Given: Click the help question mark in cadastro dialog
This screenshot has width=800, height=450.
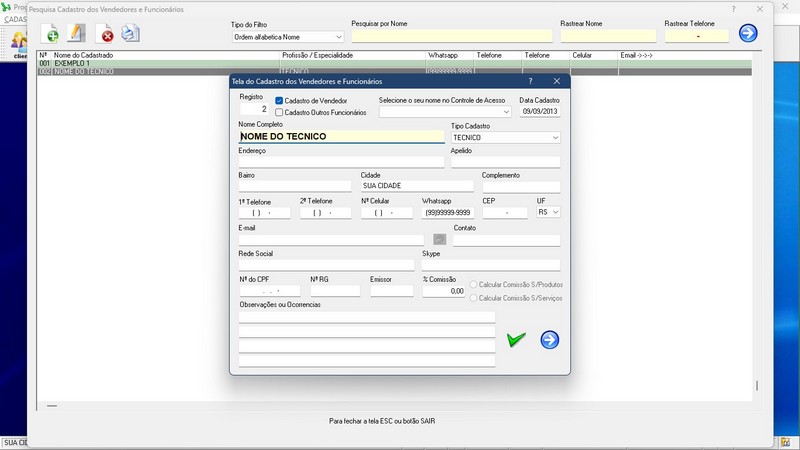Looking at the screenshot, I should [x=530, y=81].
